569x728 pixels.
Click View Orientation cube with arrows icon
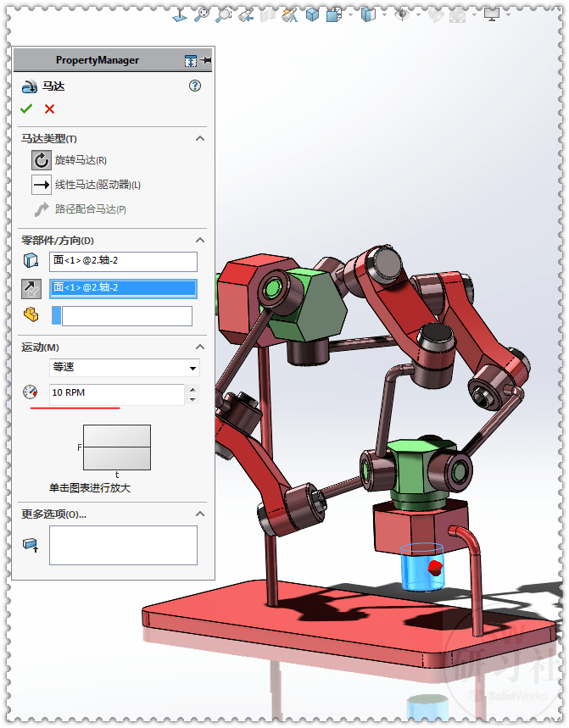pyautogui.click(x=334, y=15)
